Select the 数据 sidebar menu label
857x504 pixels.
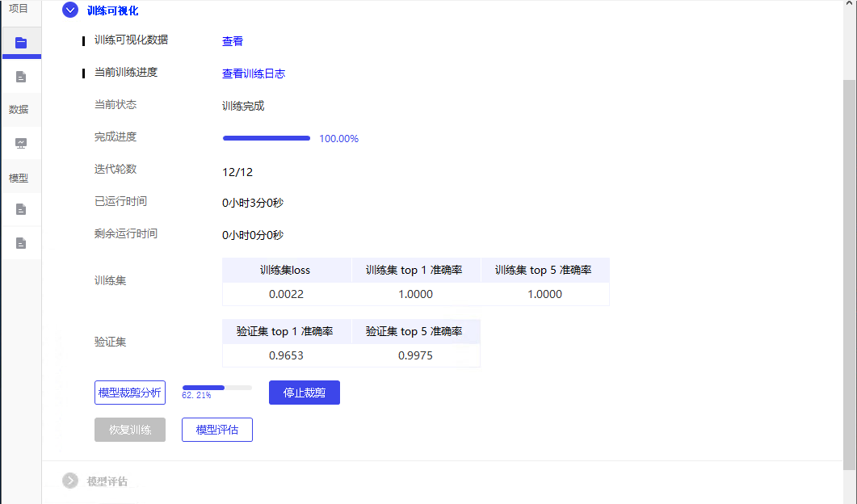[x=19, y=109]
